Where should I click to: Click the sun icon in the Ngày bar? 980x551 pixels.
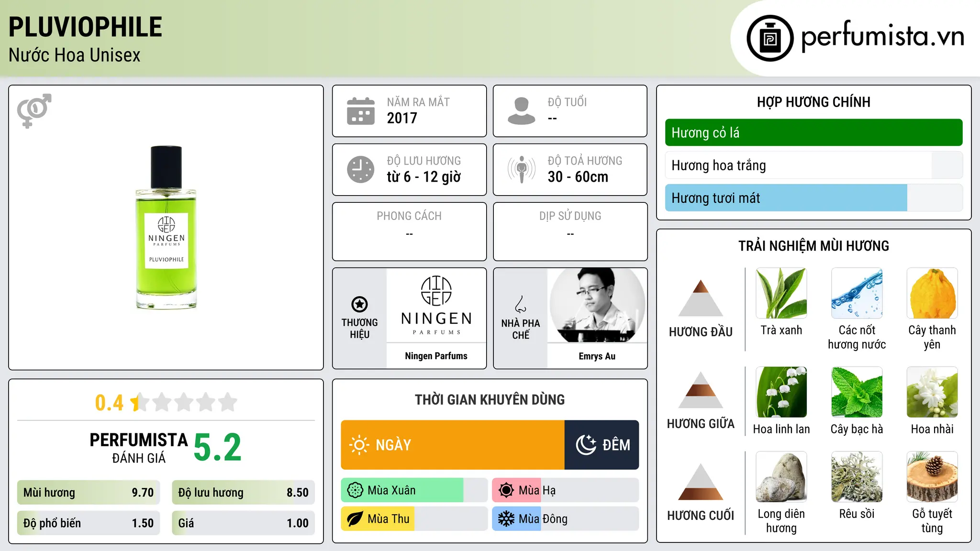point(359,445)
